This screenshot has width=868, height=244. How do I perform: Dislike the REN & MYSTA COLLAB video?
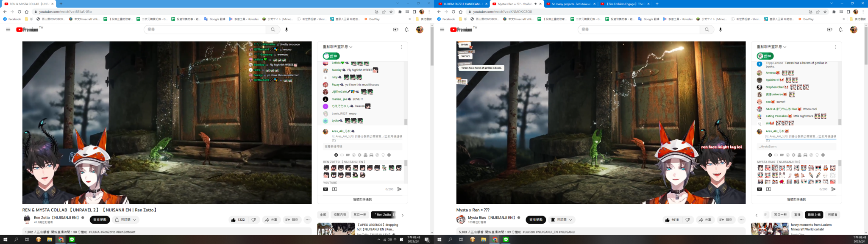[x=253, y=220]
